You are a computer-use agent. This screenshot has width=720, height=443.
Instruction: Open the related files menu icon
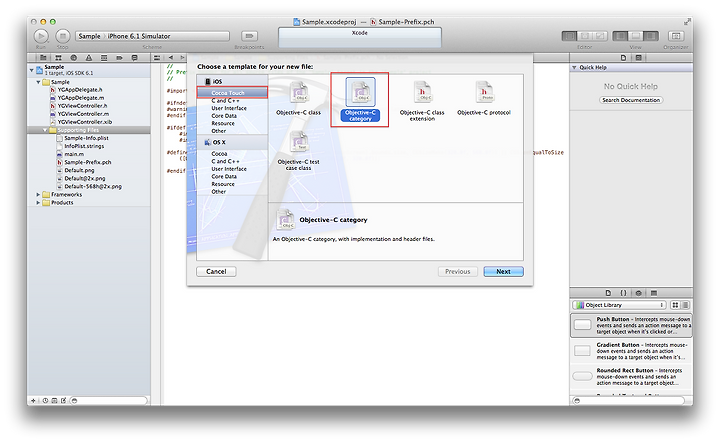[x=157, y=58]
